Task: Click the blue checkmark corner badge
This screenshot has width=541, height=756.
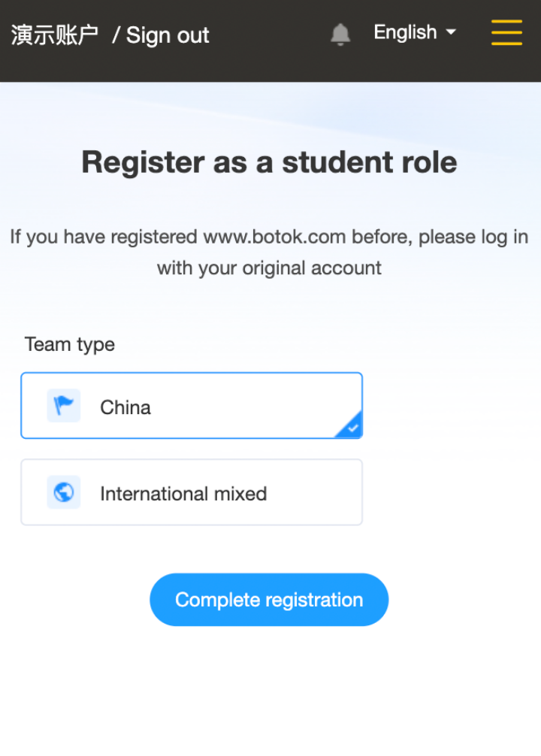Action: click(351, 426)
